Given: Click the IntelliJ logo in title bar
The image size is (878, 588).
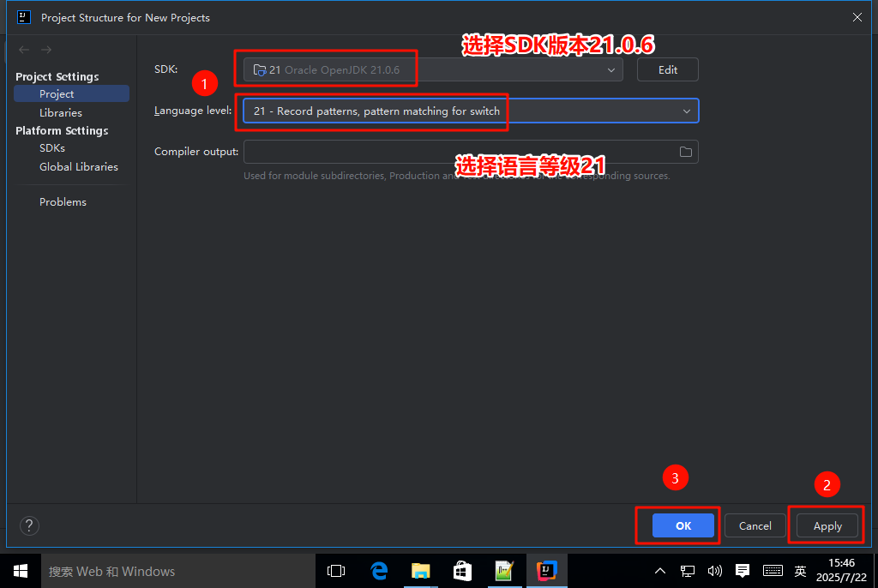Looking at the screenshot, I should 24,17.
